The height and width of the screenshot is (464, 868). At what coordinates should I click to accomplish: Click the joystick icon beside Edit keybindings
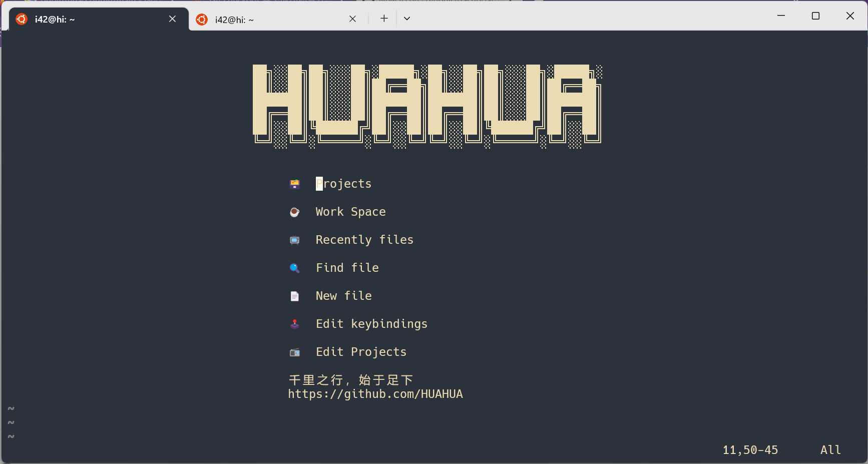pos(295,324)
